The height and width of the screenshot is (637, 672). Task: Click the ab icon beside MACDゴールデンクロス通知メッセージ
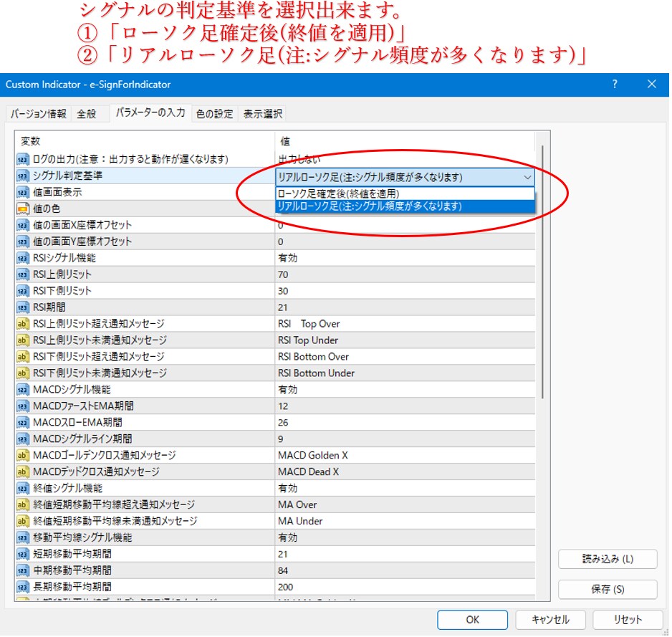pyautogui.click(x=22, y=455)
